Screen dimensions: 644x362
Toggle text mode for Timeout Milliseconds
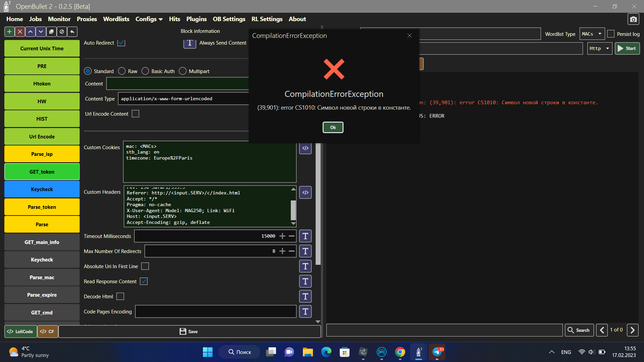point(305,236)
